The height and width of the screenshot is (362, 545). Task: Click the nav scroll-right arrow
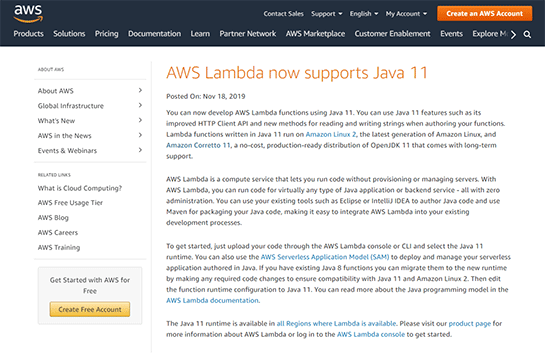513,34
